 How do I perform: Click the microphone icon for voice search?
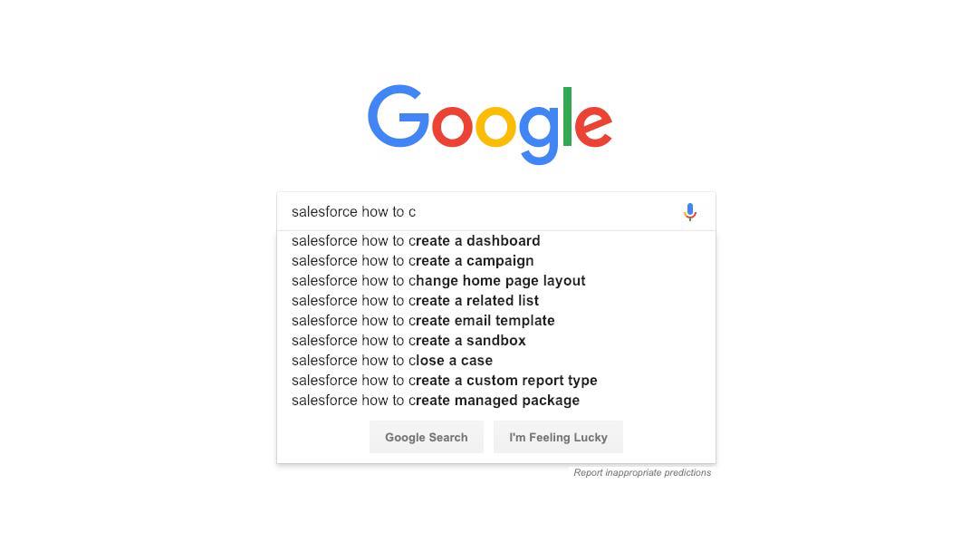[690, 211]
